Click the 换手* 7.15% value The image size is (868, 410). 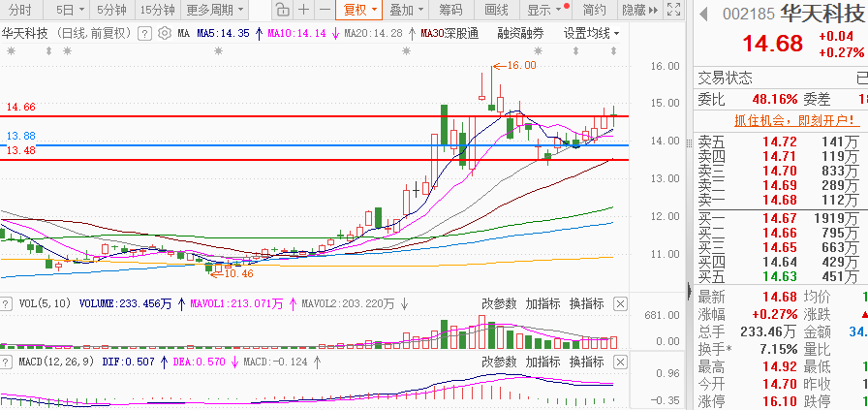click(x=780, y=349)
